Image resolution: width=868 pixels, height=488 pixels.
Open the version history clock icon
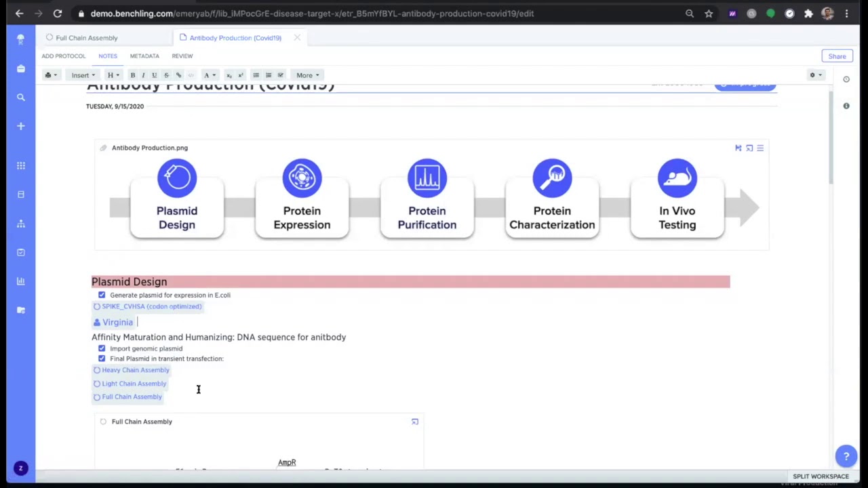(846, 79)
